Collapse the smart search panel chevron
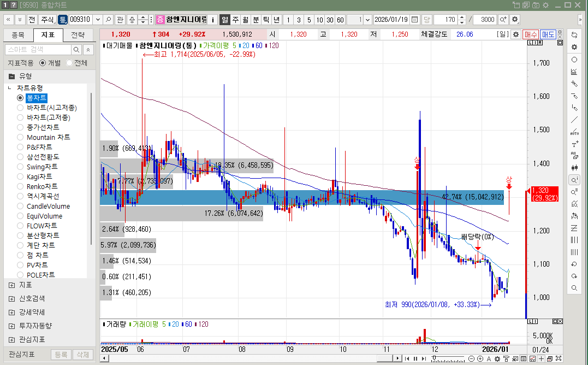Image resolution: width=588 pixels, height=365 pixels. point(88,50)
